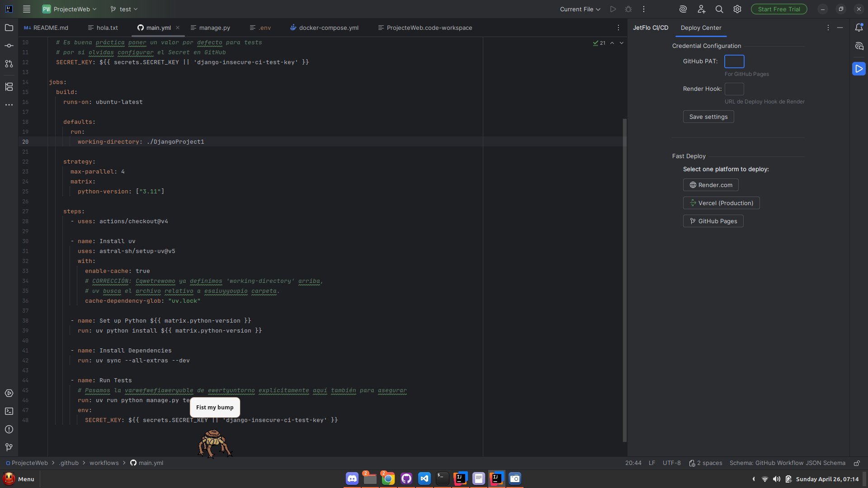Viewport: 868px width, 488px height.
Task: Open the Problems tool window icon
Action: (9, 429)
